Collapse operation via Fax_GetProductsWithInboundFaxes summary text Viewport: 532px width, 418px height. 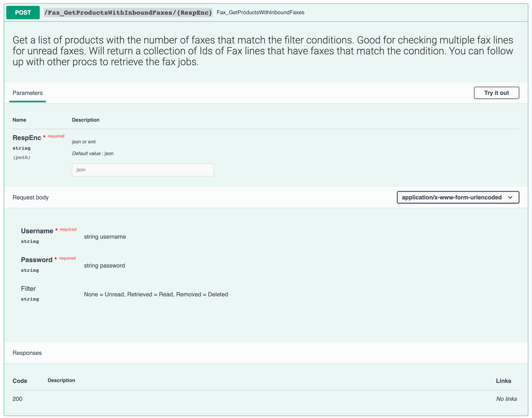[260, 12]
